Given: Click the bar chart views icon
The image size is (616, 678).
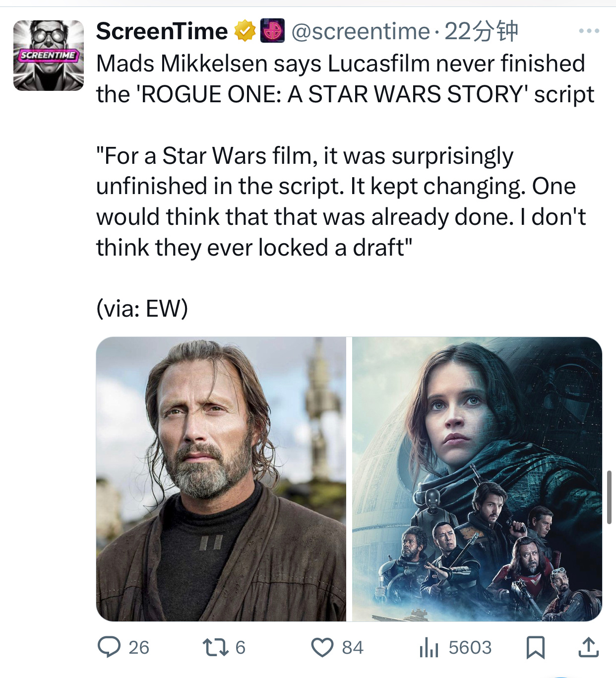Looking at the screenshot, I should point(429,647).
